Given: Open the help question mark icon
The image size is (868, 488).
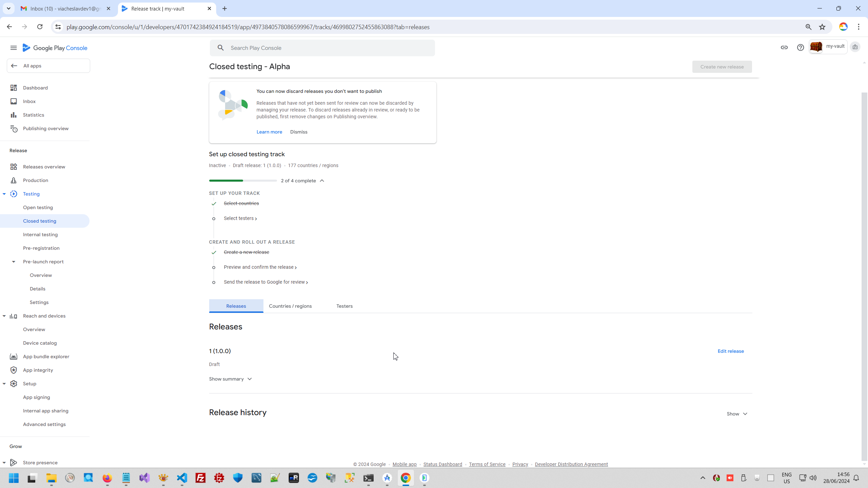Looking at the screenshot, I should tap(800, 47).
